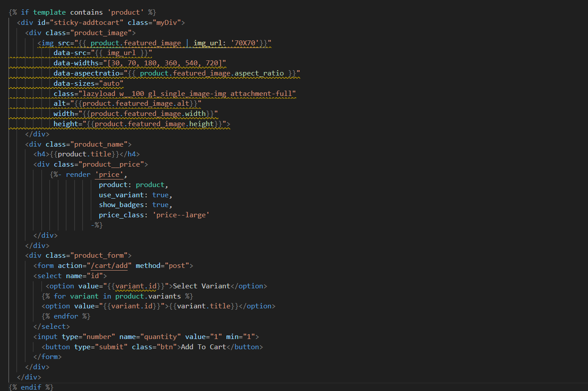The height and width of the screenshot is (391, 588).
Task: Click the 'price--large' string
Action: point(181,215)
